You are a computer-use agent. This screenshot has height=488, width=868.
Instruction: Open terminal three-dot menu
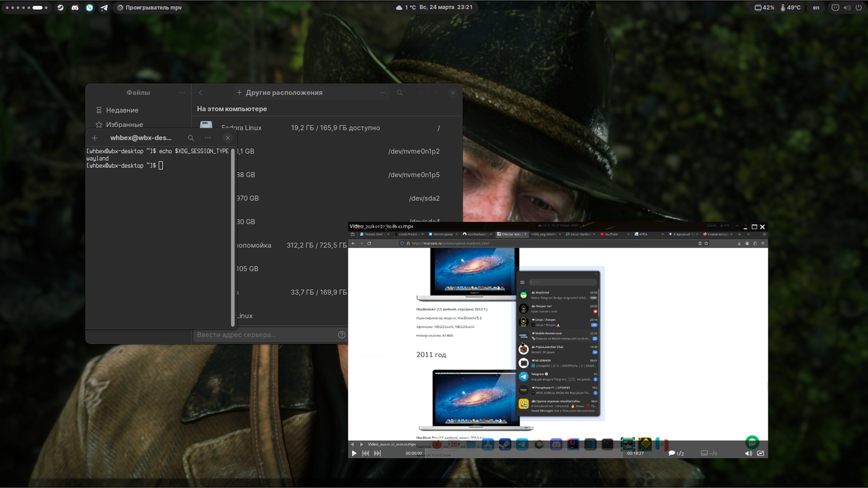[208, 138]
